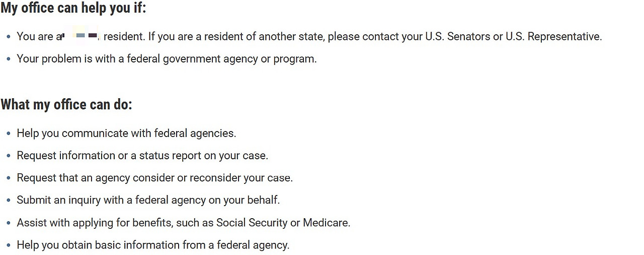The height and width of the screenshot is (255, 644).
Task: Click the bullet before "Your problem is with"
Action: [x=9, y=59]
